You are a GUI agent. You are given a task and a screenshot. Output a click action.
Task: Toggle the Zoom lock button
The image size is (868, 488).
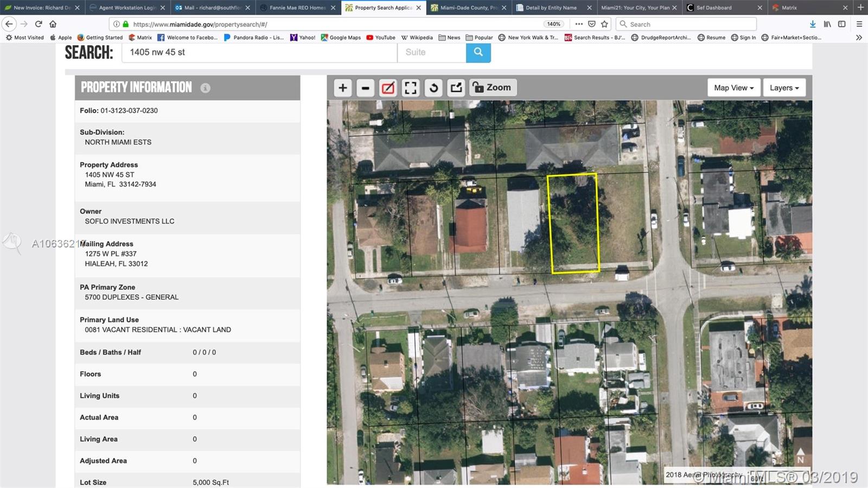pyautogui.click(x=492, y=87)
